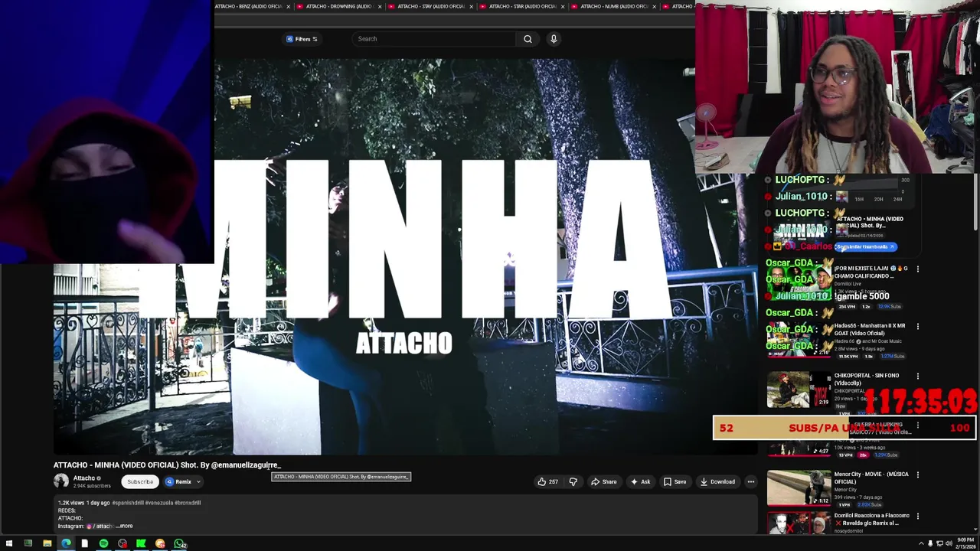Open options for Menor City MOVIE video
The image size is (980, 551).
(917, 474)
